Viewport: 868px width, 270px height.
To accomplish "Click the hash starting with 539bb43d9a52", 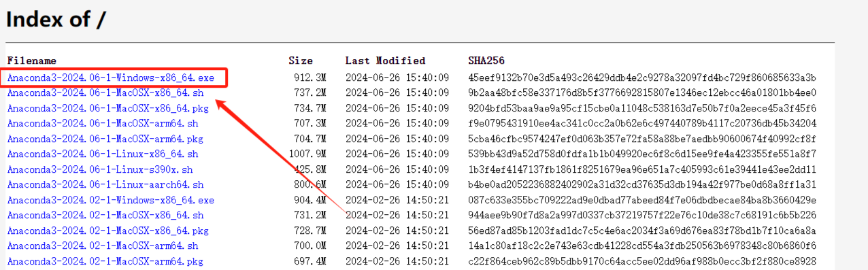I will point(642,154).
